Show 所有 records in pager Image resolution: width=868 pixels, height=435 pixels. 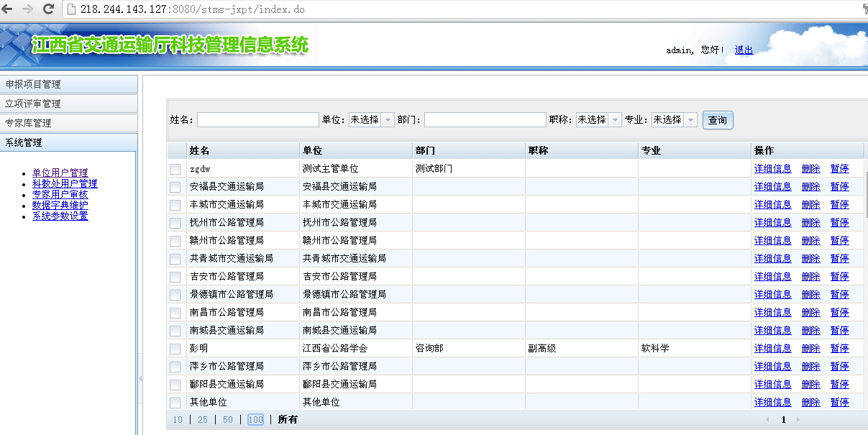[x=288, y=420]
